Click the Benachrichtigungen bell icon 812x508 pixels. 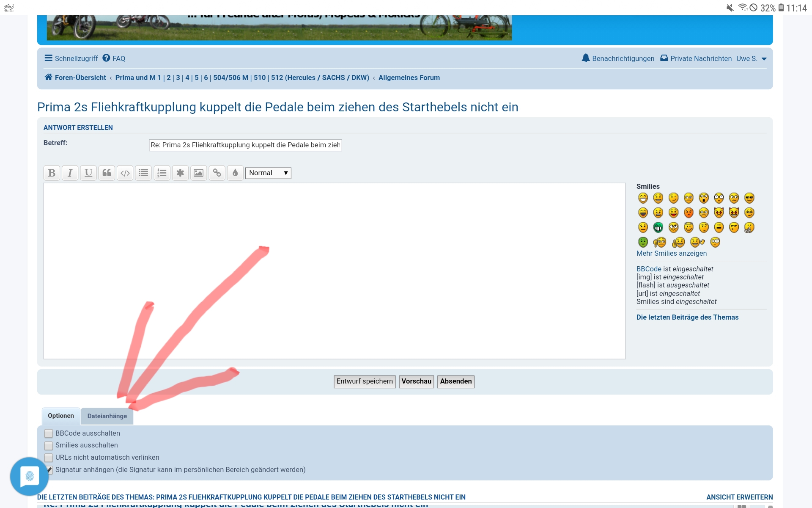click(x=585, y=58)
